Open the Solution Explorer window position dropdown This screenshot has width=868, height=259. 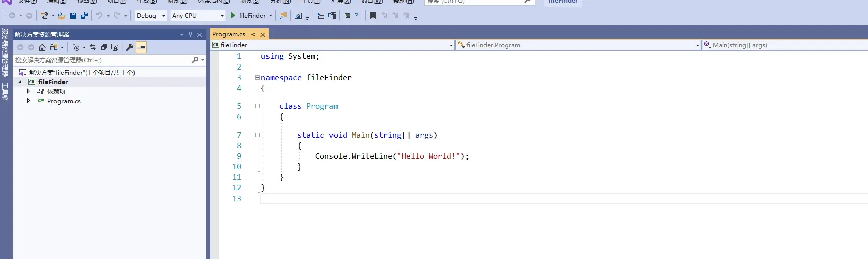pos(182,35)
